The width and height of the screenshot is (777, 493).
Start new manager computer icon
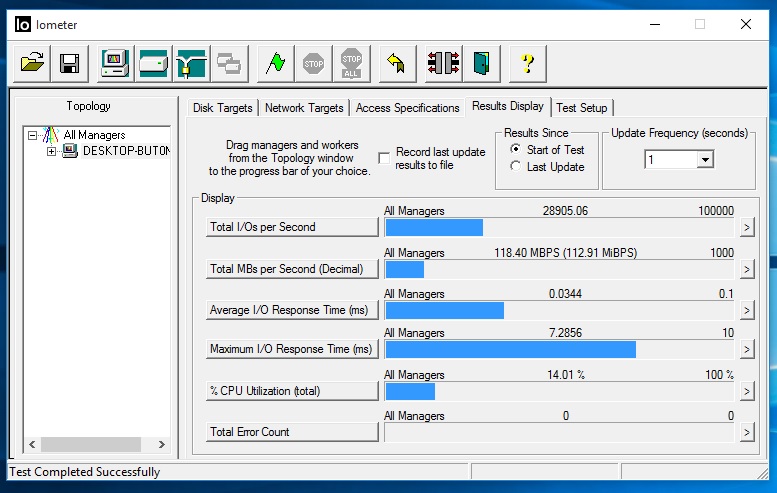(x=115, y=63)
